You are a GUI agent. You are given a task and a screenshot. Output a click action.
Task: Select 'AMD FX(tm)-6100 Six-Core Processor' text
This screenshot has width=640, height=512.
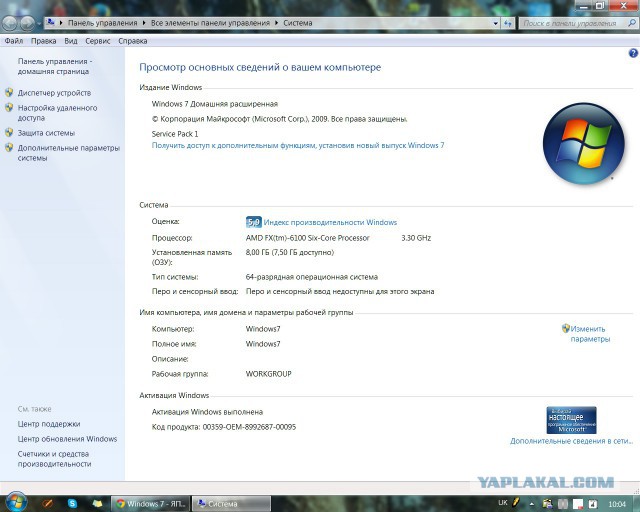(307, 238)
